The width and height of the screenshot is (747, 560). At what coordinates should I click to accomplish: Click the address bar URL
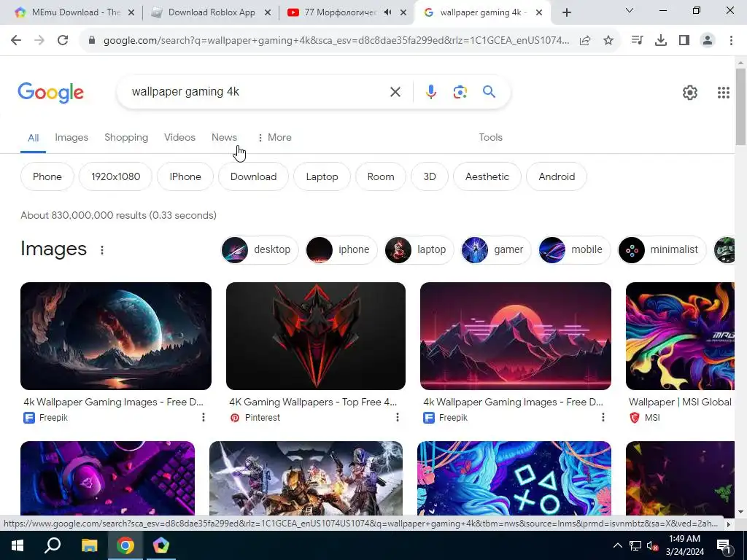click(336, 41)
